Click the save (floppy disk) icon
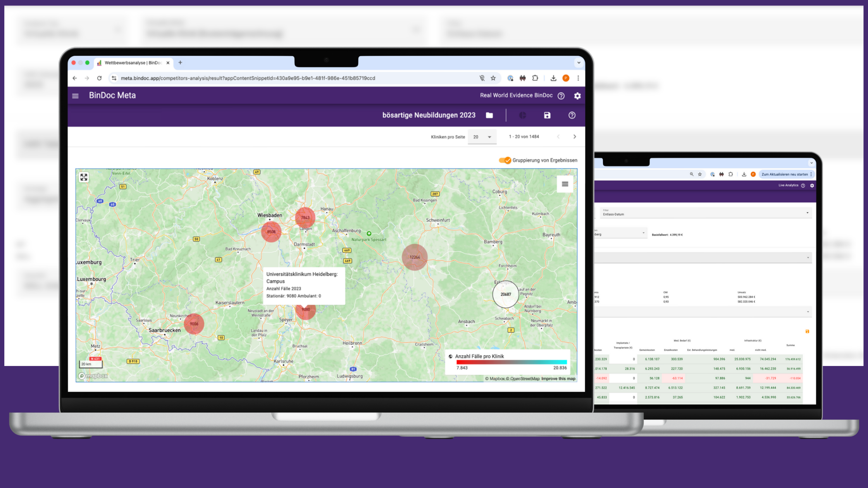Viewport: 868px width, 488px height. tap(547, 115)
